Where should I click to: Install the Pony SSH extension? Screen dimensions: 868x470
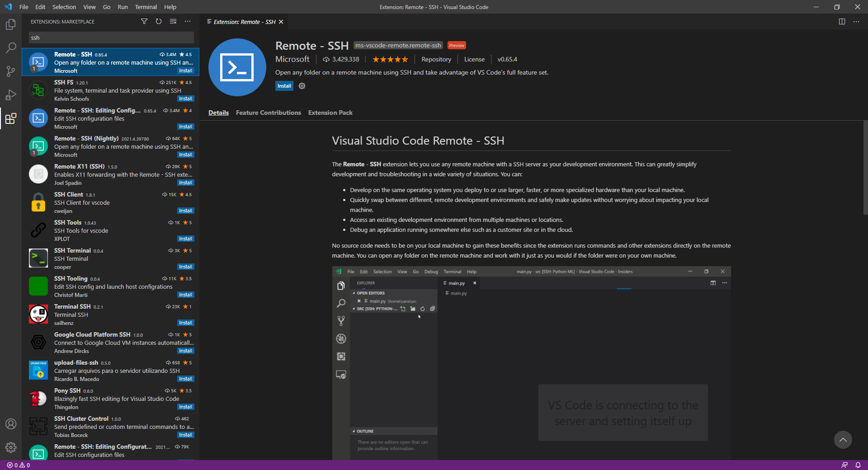[185, 407]
